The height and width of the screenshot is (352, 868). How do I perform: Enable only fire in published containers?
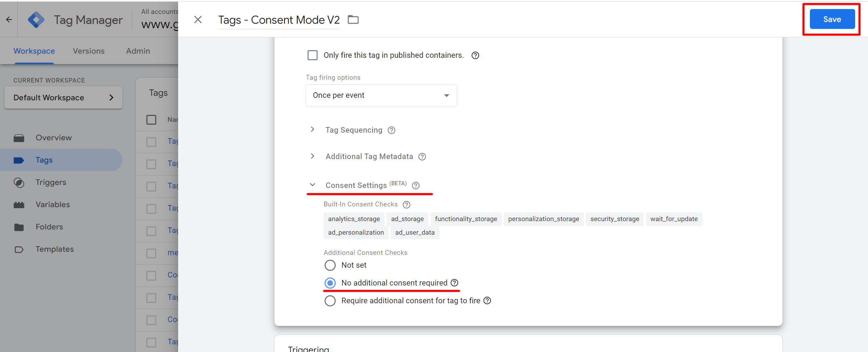[x=312, y=55]
